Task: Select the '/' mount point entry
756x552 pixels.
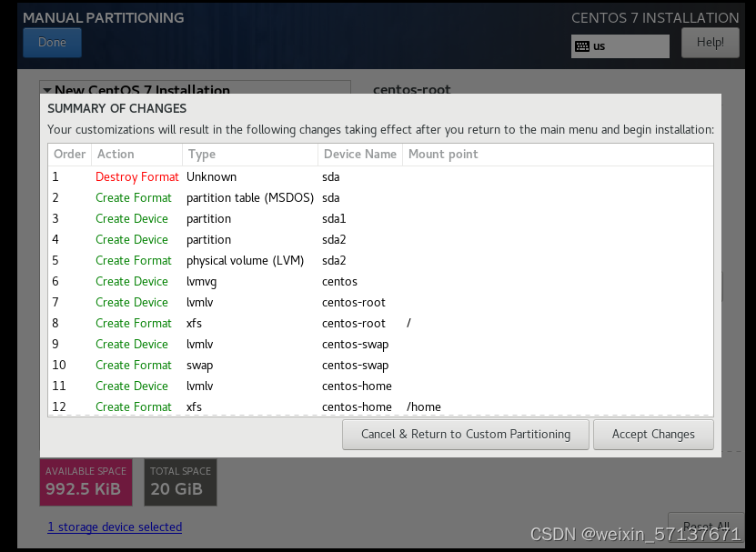Action: tap(408, 324)
